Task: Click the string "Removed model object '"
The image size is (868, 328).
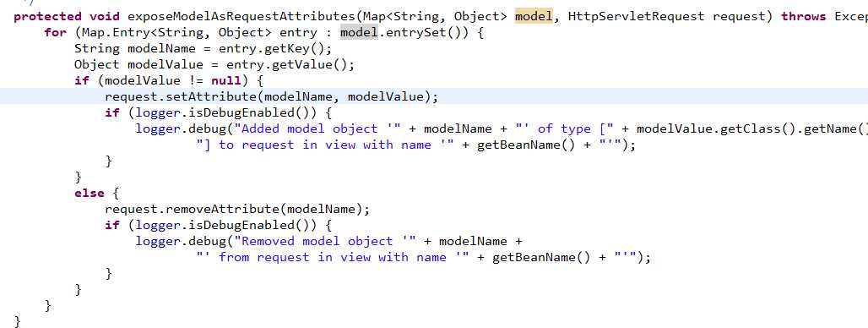Action: [x=326, y=242]
